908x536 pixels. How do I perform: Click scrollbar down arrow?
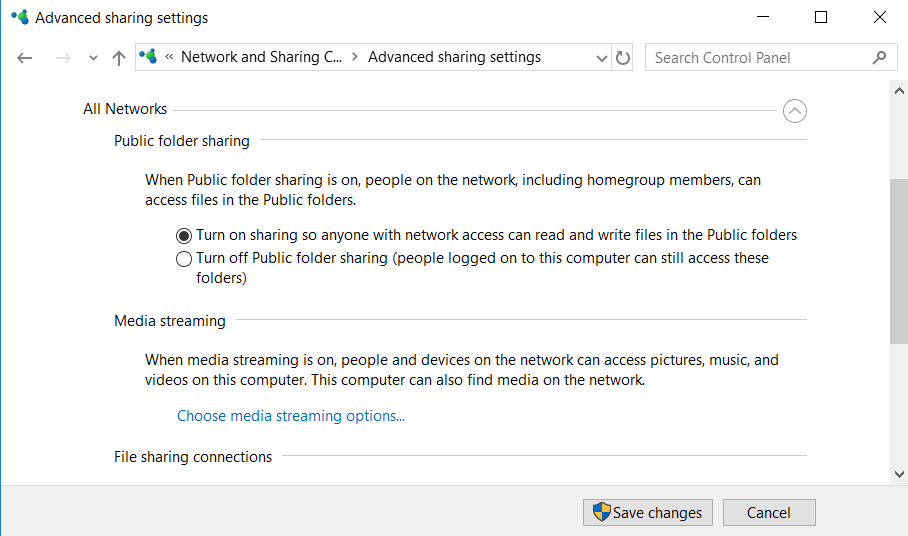(x=899, y=474)
